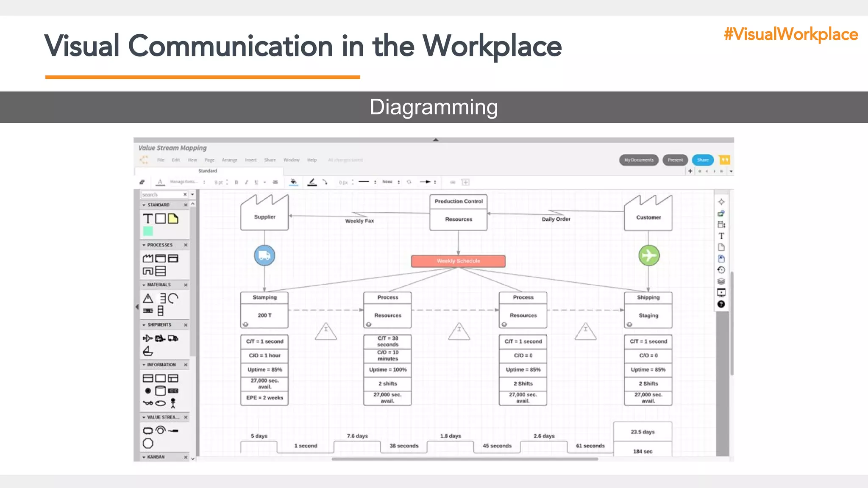Collapse the SHIPMENTS shape library

point(144,325)
